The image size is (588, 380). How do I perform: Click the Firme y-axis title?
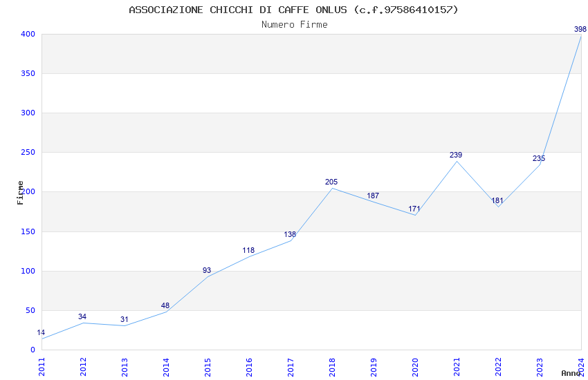coord(20,193)
